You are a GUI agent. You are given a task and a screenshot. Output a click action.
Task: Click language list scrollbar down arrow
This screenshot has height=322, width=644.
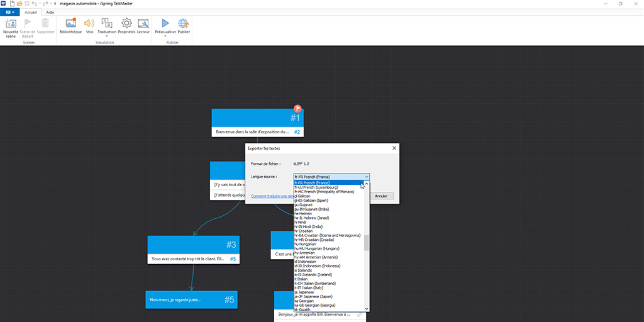[367, 308]
